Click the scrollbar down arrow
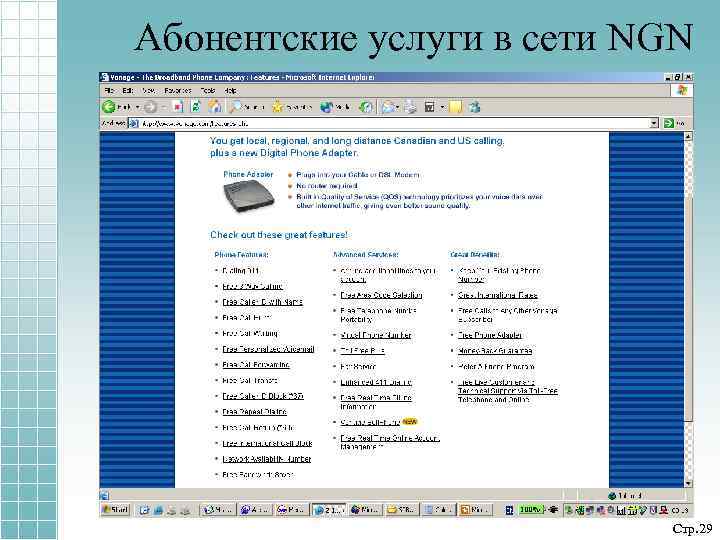 (688, 483)
